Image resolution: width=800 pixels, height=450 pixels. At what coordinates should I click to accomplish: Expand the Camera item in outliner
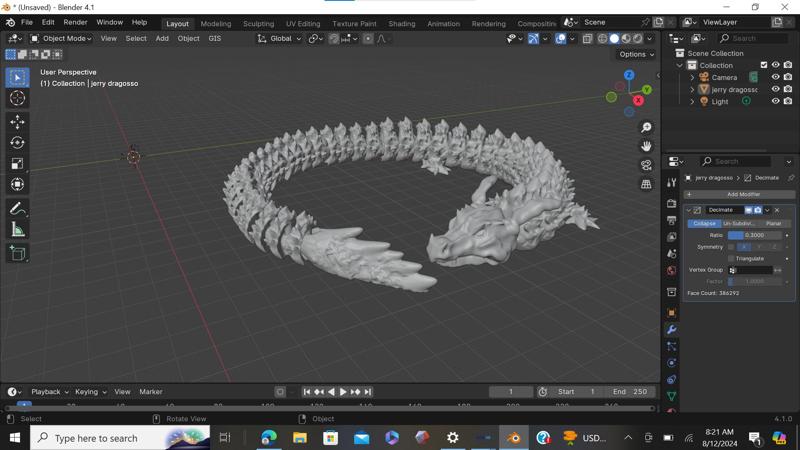[692, 78]
